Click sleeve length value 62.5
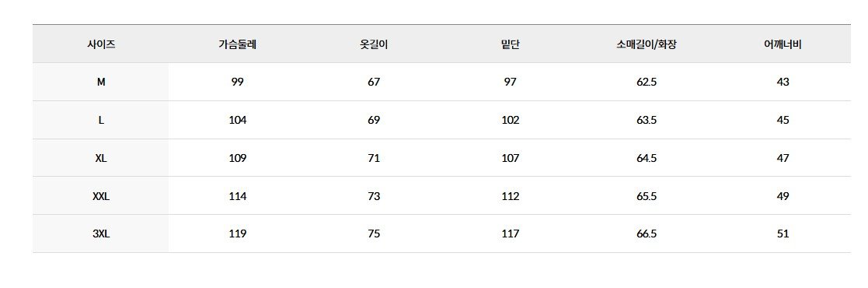Image resolution: width=868 pixels, height=288 pixels. [647, 83]
